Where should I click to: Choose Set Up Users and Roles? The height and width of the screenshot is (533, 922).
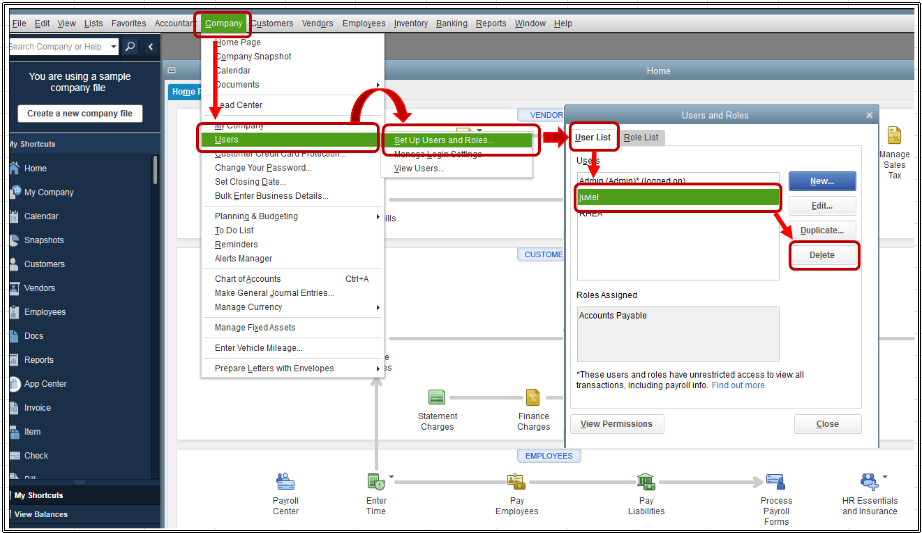point(457,140)
